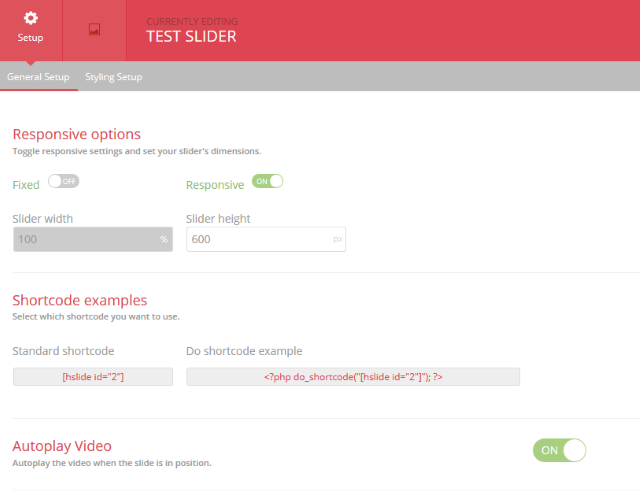This screenshot has width=640, height=500.
Task: Click the Shortcode examples heading
Action: point(79,300)
